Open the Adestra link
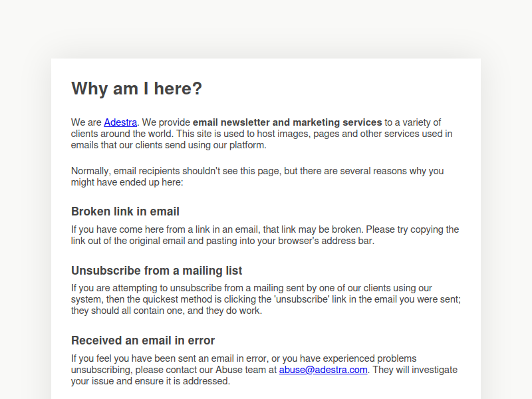The height and width of the screenshot is (399, 532). tap(120, 122)
